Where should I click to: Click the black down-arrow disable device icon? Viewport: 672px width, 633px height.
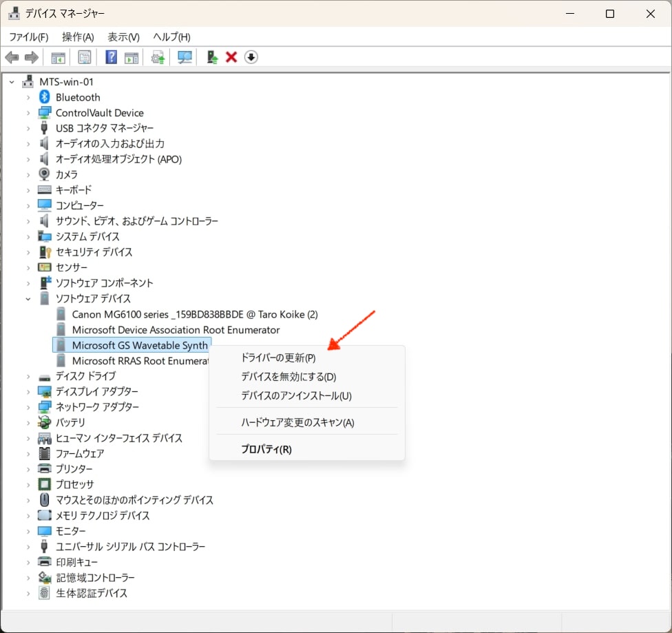(x=251, y=57)
